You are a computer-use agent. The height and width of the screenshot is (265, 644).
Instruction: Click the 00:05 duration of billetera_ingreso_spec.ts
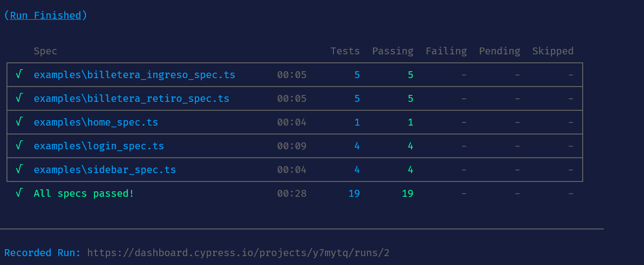click(x=292, y=75)
